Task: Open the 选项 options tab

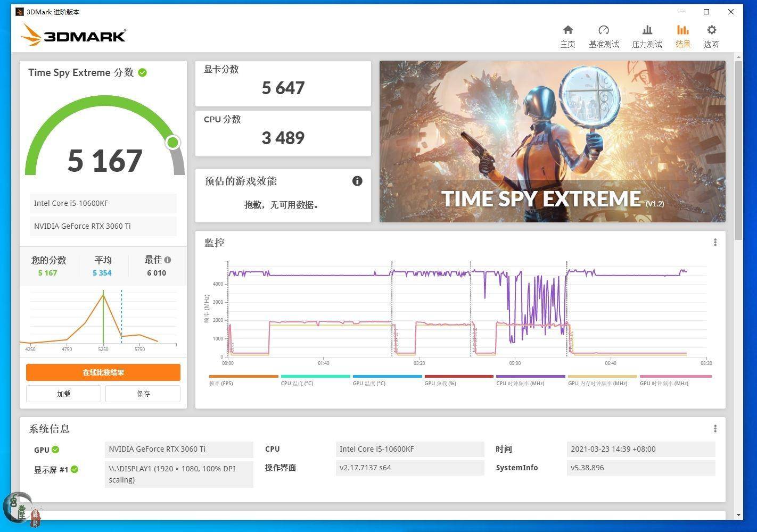Action: [x=711, y=37]
